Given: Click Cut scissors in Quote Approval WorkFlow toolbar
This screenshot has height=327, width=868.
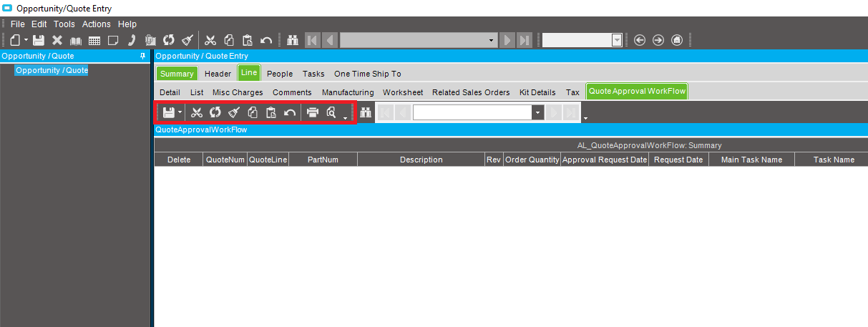Looking at the screenshot, I should (x=197, y=112).
